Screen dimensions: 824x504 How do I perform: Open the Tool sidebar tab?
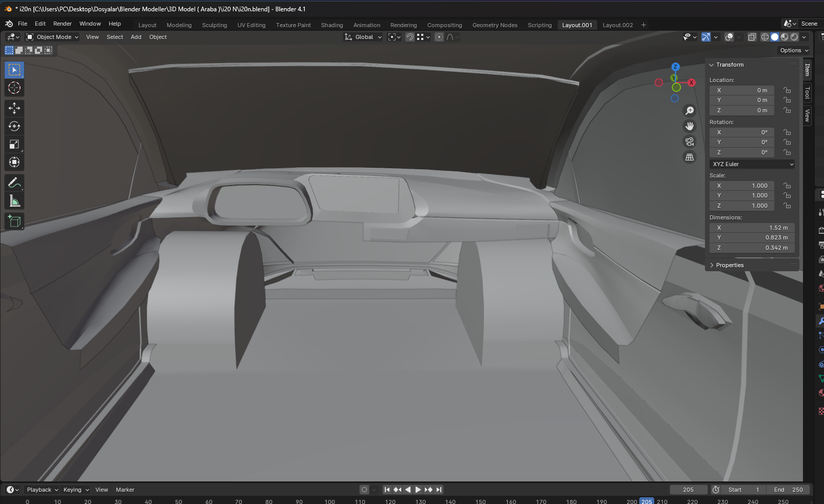tap(807, 93)
